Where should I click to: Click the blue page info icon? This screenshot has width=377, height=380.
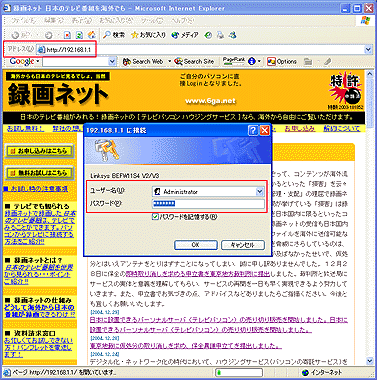click(x=252, y=61)
